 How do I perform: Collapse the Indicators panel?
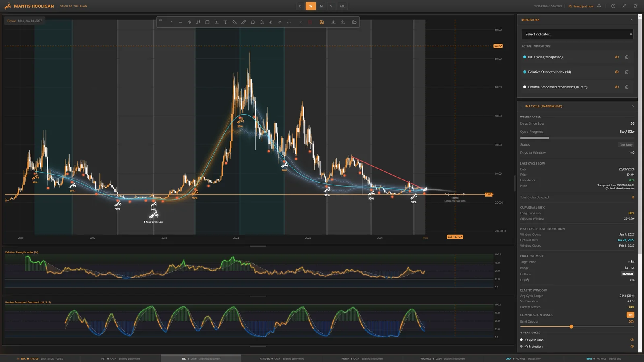pos(631,20)
